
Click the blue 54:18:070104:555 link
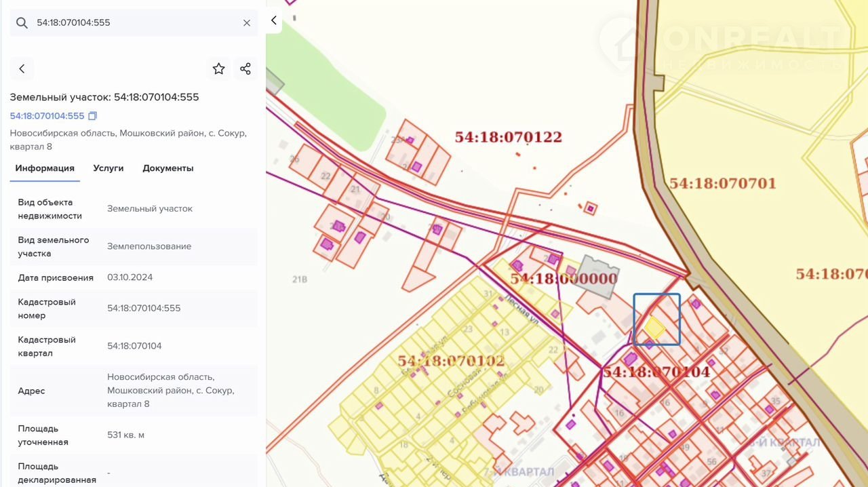coord(47,116)
